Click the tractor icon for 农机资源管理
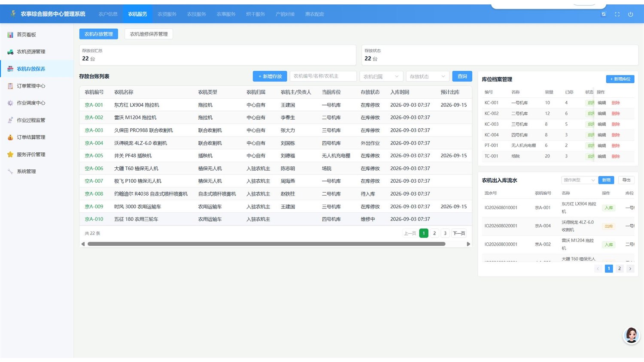The width and height of the screenshot is (644, 362). click(10, 52)
